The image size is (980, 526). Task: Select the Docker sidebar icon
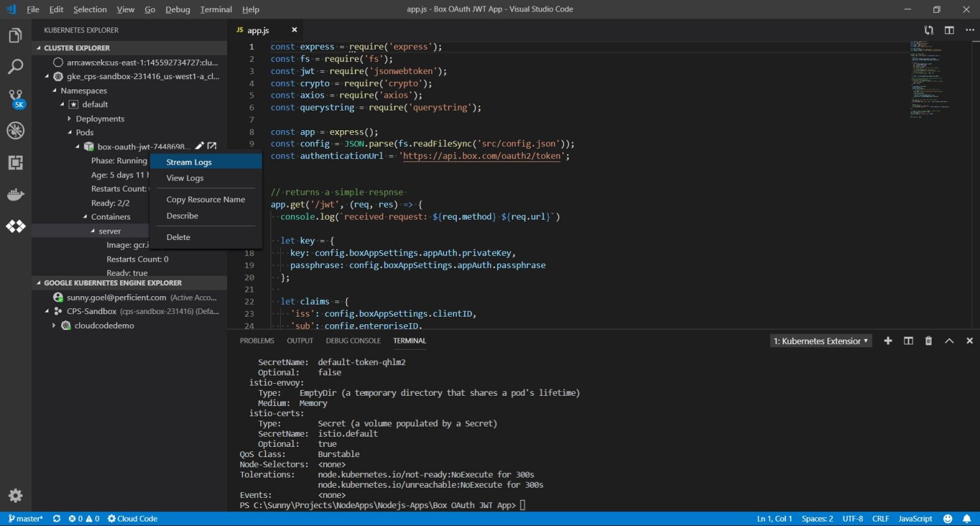pyautogui.click(x=15, y=195)
